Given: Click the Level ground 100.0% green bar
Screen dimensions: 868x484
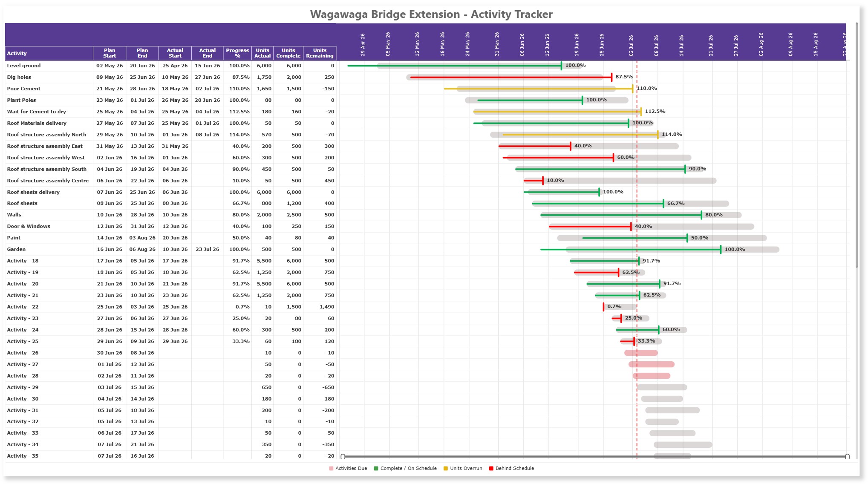Looking at the screenshot, I should [454, 66].
